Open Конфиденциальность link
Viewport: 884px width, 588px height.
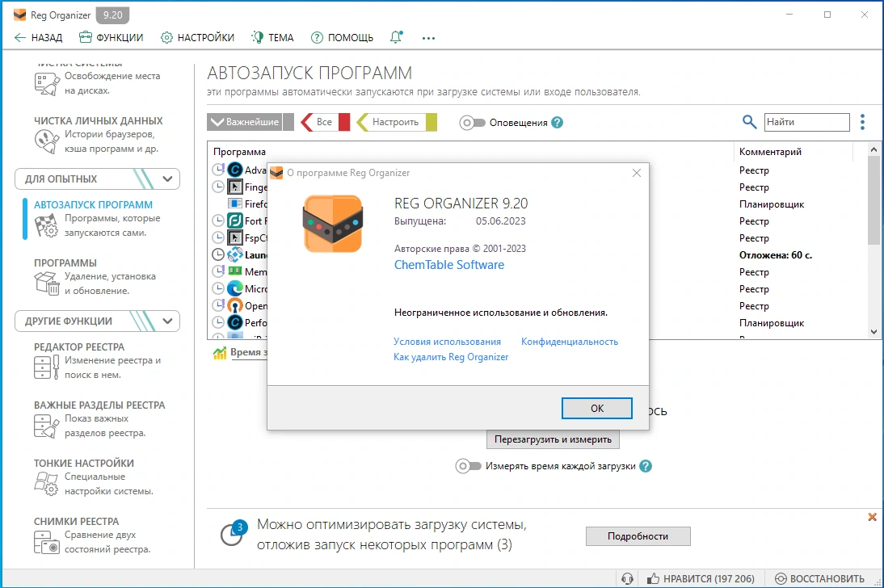pos(570,342)
